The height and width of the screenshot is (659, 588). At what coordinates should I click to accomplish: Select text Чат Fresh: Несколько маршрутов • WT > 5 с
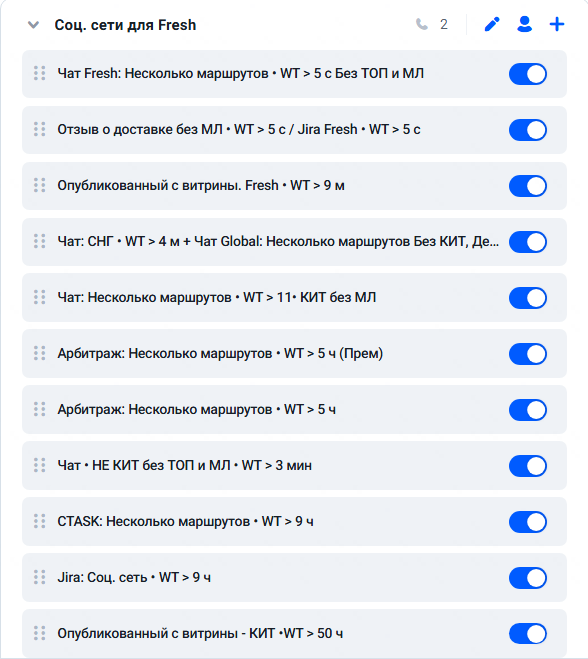tap(194, 74)
